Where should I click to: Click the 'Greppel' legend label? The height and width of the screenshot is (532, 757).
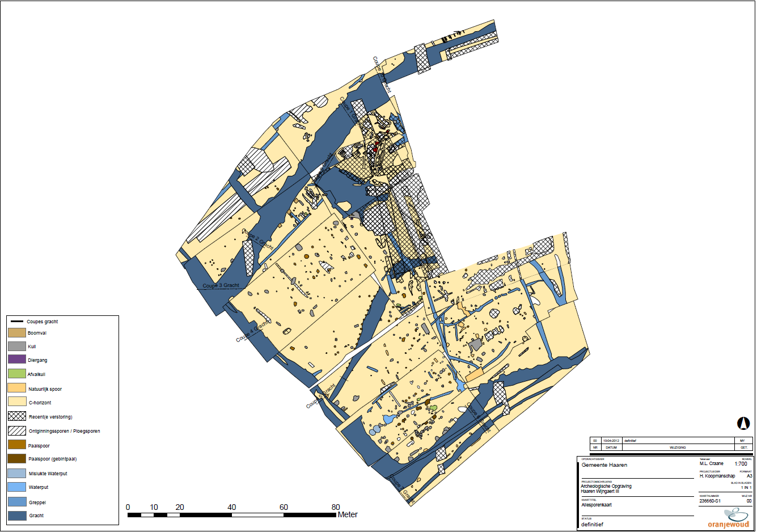37,503
